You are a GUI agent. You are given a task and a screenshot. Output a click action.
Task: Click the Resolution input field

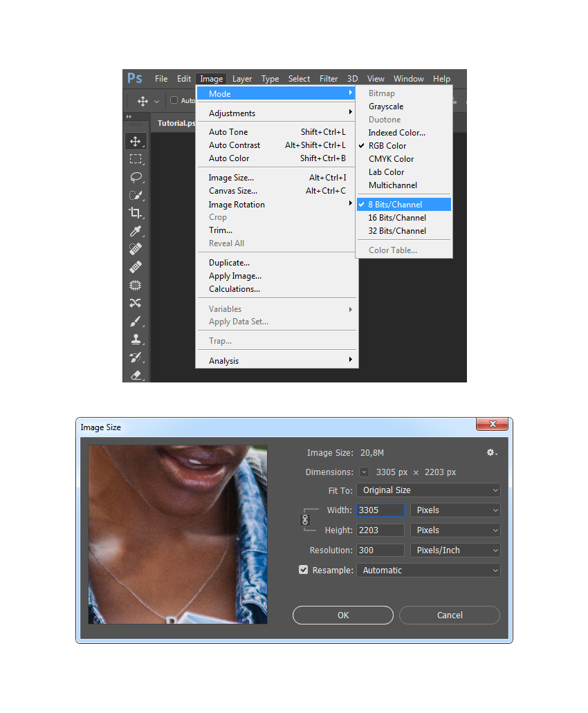[380, 550]
